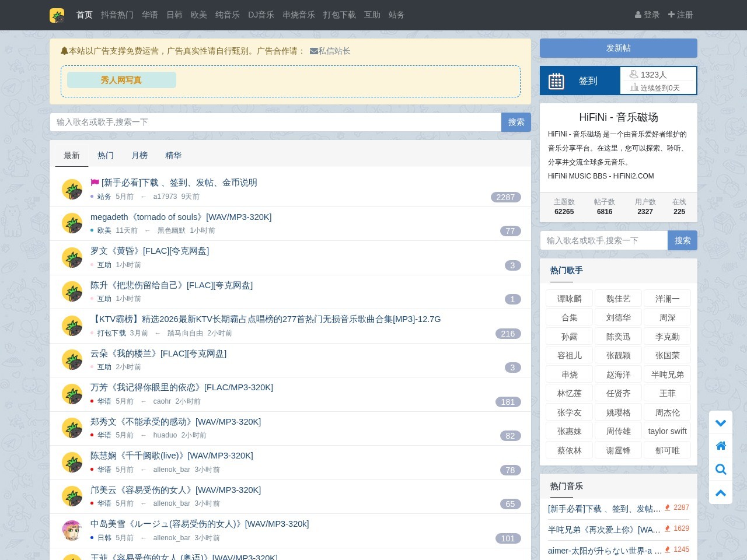Click avatar of 罗文《黄昏》 post
The image size is (747, 560).
coord(72,258)
